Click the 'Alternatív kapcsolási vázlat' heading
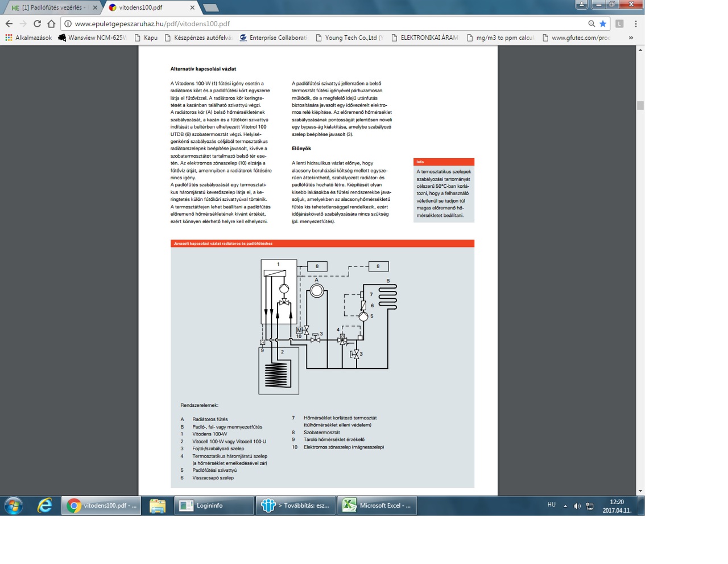728x564 pixels. pyautogui.click(x=203, y=69)
